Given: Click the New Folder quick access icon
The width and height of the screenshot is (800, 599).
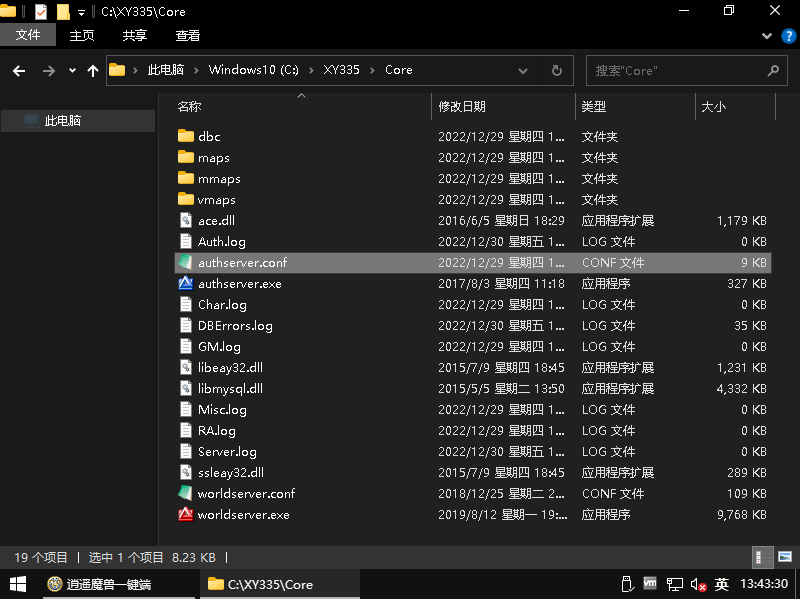Looking at the screenshot, I should click(x=63, y=11).
